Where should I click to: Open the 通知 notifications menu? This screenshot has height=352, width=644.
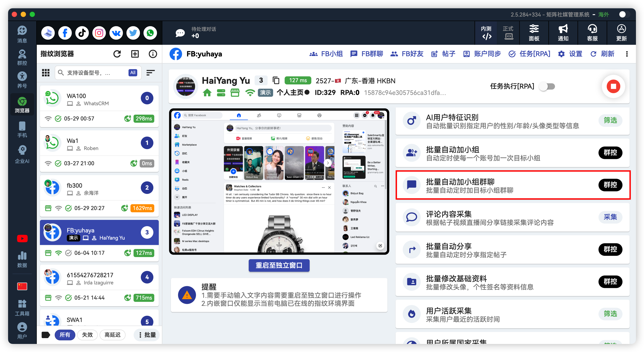click(x=563, y=33)
